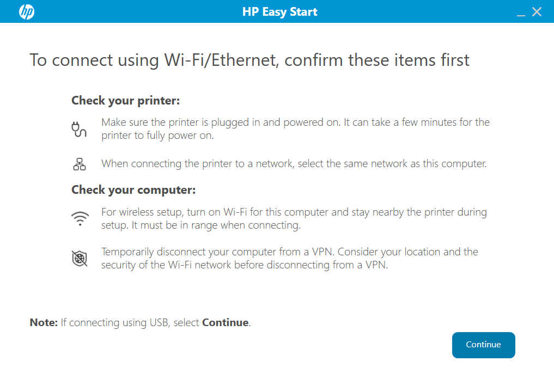Click the Wi-Fi/Ethernet confirmation heading
Screen dimensions: 554x392
(x=249, y=60)
